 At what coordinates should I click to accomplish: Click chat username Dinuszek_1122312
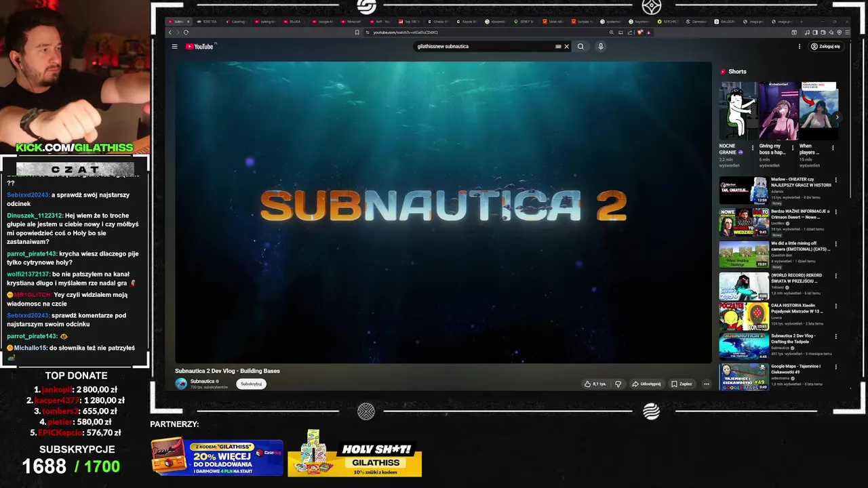point(35,216)
